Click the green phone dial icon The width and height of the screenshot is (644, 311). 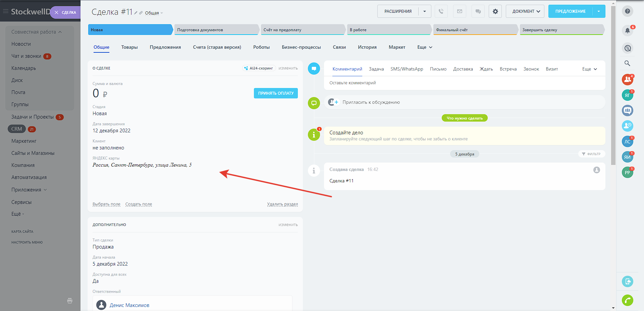tap(627, 300)
